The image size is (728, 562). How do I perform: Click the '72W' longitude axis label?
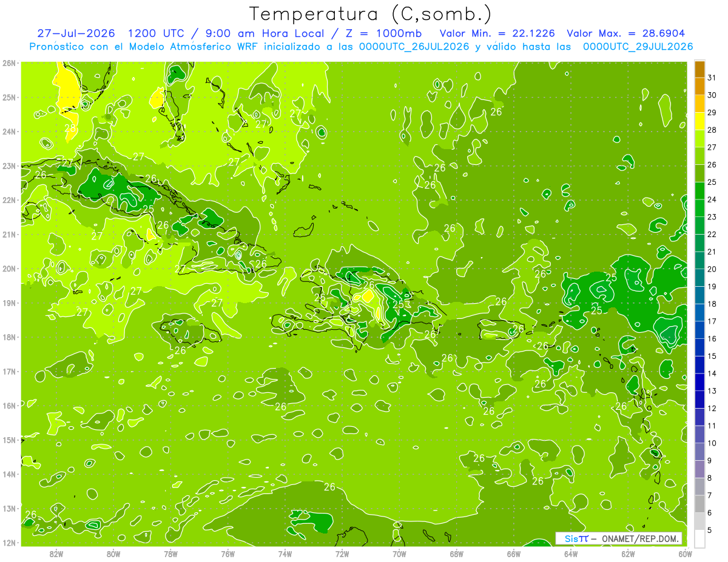tap(342, 554)
